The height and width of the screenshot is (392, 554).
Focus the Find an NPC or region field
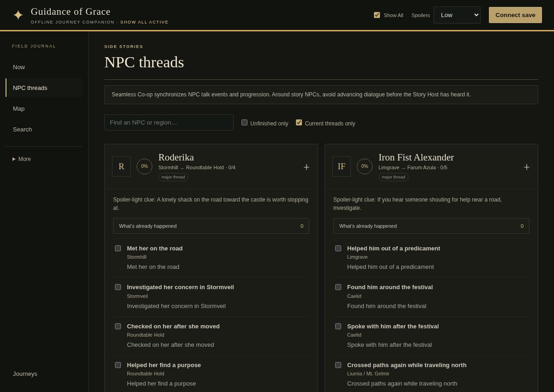tap(169, 123)
